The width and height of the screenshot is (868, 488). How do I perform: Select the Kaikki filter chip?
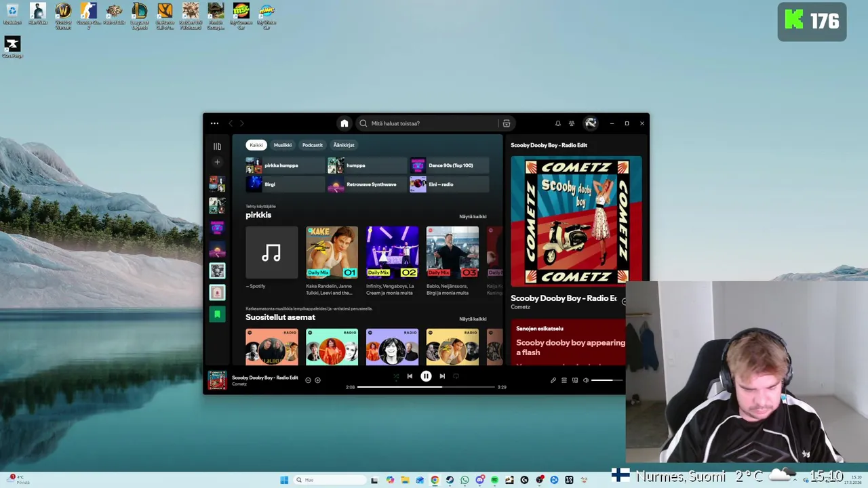[x=256, y=145]
